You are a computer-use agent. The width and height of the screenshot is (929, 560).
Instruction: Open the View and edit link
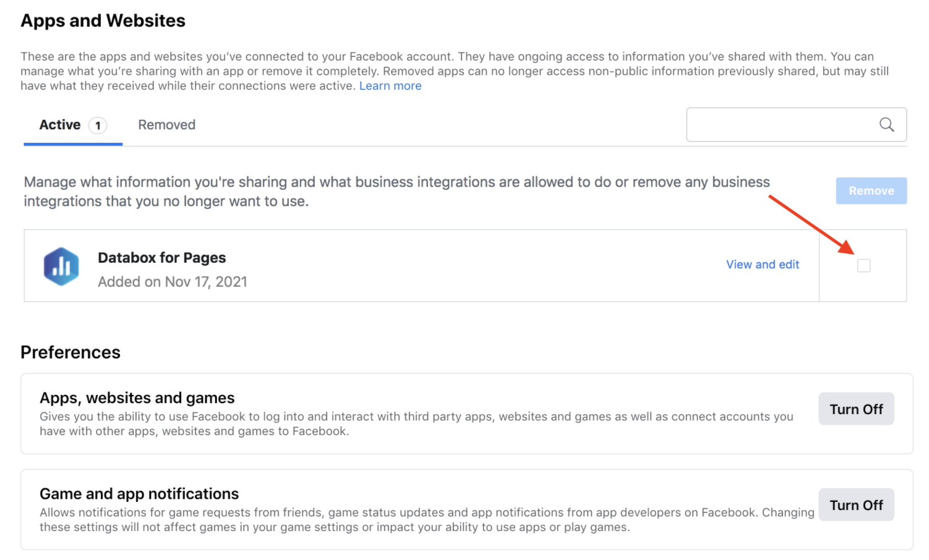point(762,265)
